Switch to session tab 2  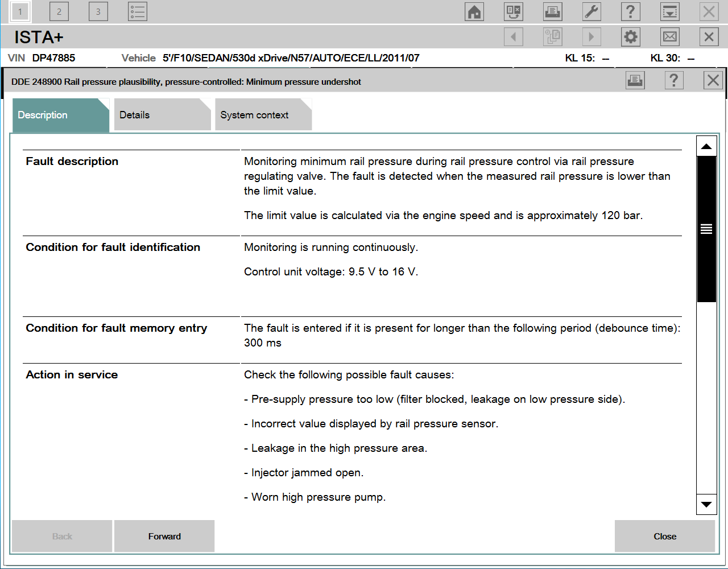click(59, 11)
